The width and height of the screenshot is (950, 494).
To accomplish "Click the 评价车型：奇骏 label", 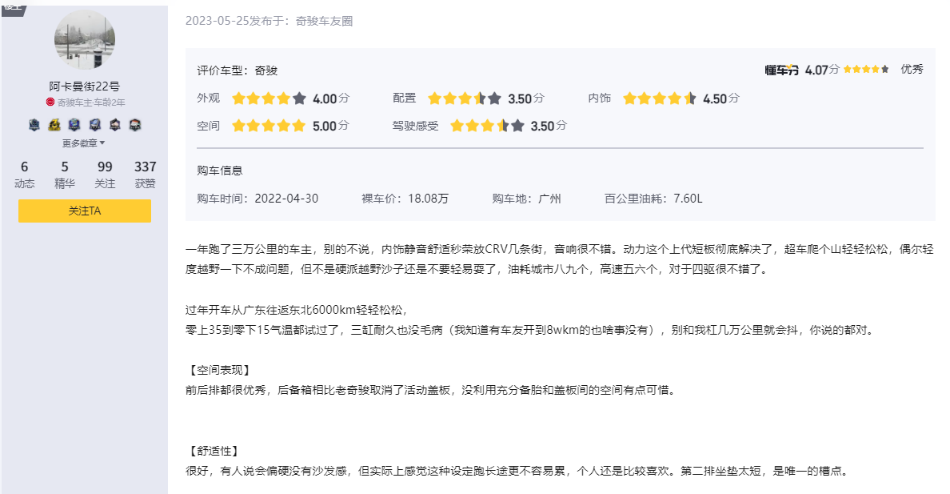I will click(237, 70).
